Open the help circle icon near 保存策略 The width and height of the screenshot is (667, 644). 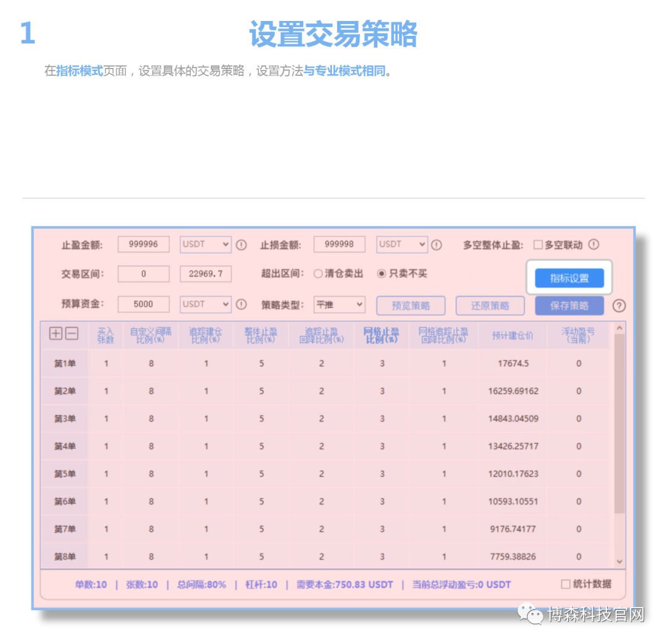click(619, 305)
